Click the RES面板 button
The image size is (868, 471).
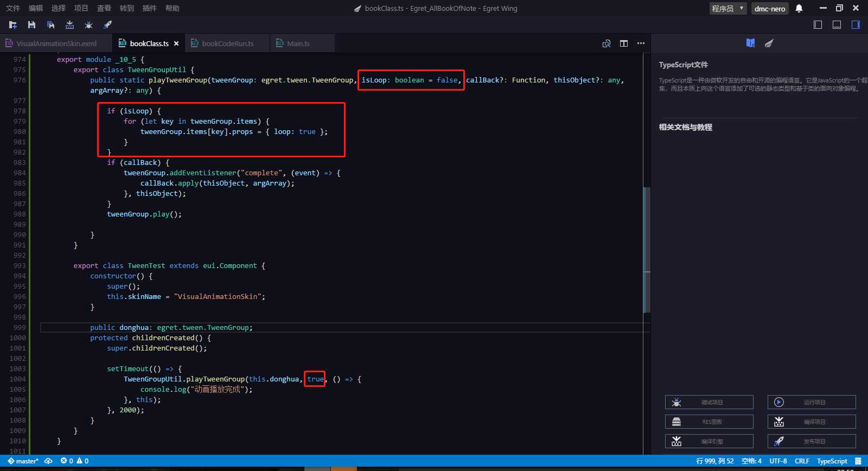pos(709,422)
